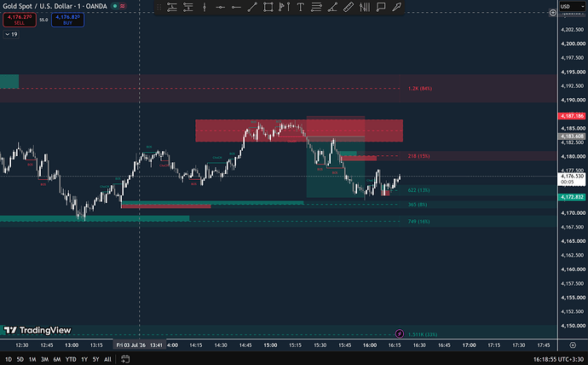Collapse the 19 indicators legend chevron
This screenshot has height=365, width=588.
(11, 34)
